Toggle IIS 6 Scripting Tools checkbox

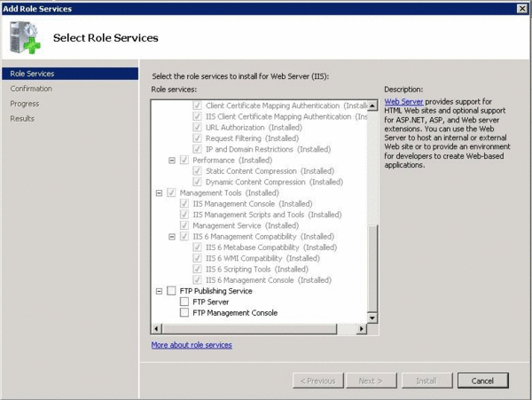197,269
